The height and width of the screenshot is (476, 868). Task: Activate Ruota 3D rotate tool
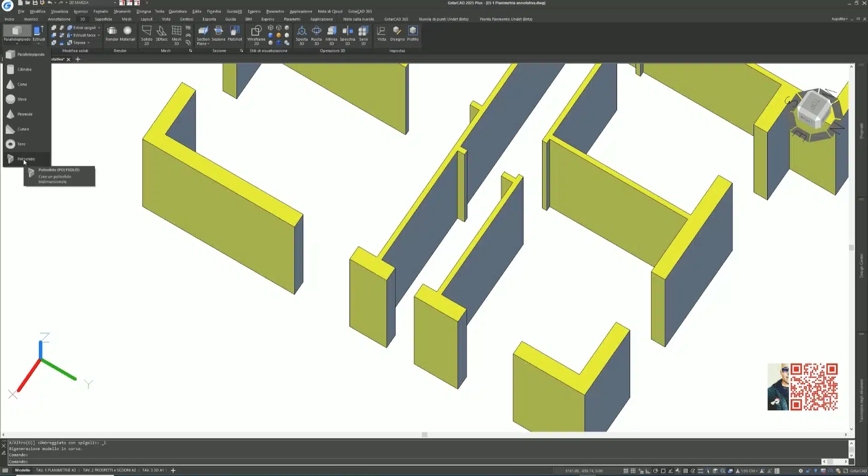[x=316, y=35]
